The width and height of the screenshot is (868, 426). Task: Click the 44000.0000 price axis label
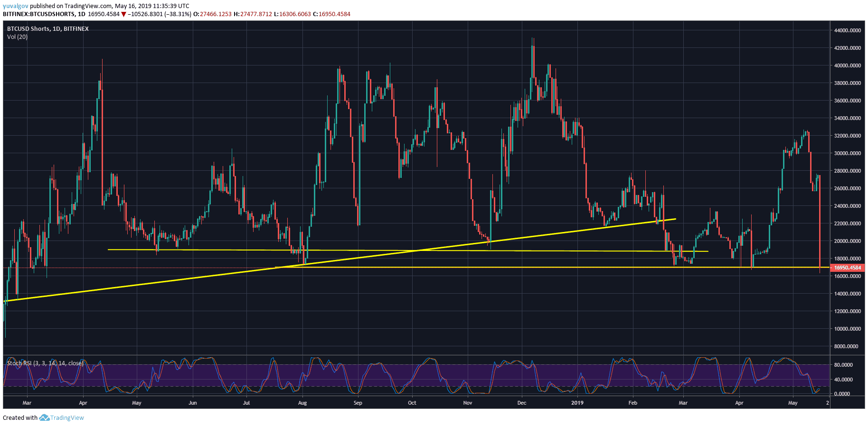point(848,30)
